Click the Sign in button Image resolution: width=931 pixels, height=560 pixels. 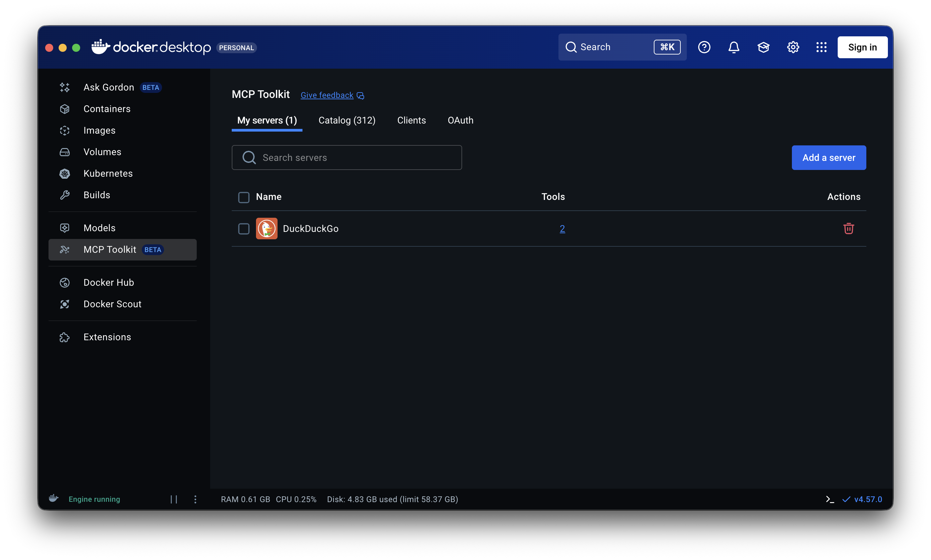coord(862,47)
